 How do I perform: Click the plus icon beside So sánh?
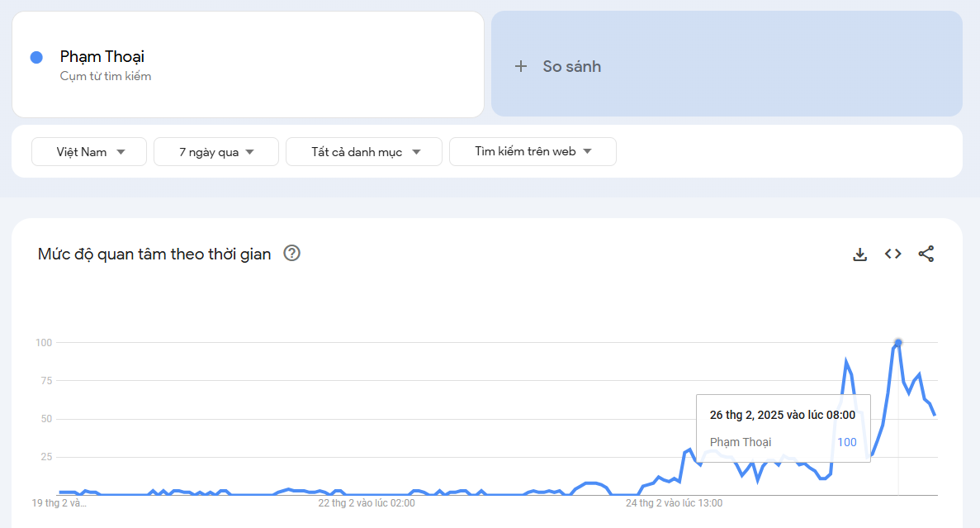[x=521, y=67]
